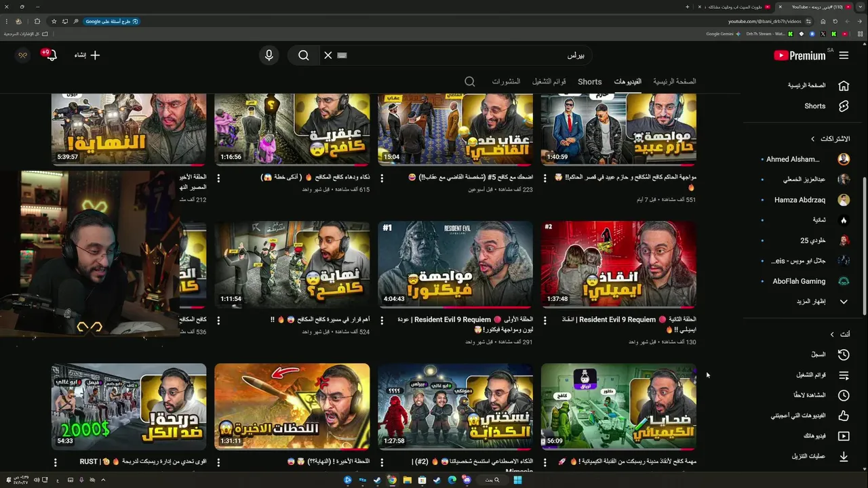Open the نسخني الكذابة video thumbnail
The width and height of the screenshot is (868, 488).
click(x=455, y=407)
